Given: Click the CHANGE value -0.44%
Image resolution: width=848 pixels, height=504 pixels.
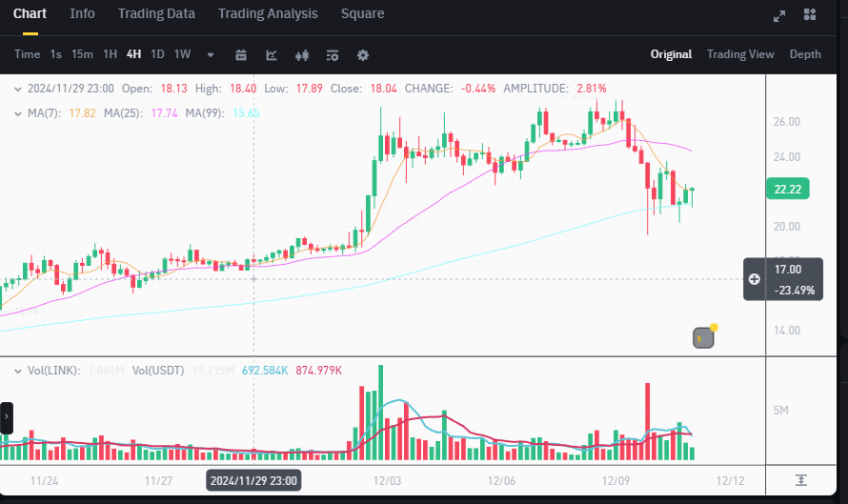Looking at the screenshot, I should [x=478, y=89].
